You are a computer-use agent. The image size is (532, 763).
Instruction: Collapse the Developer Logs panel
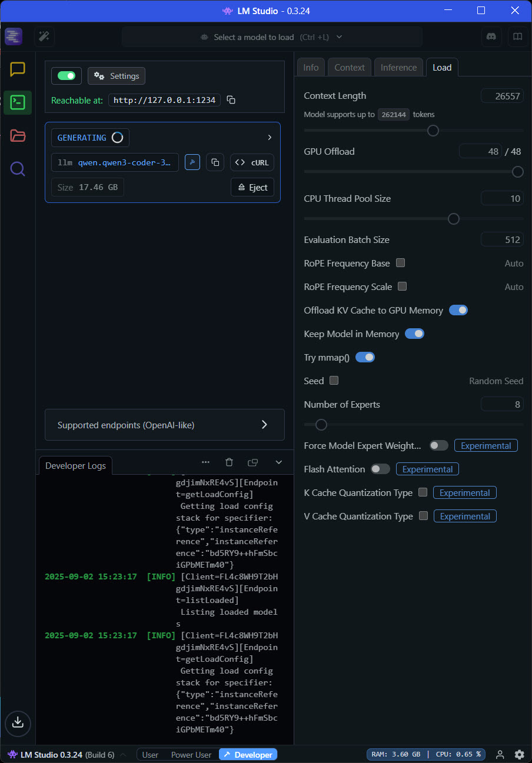click(x=279, y=462)
